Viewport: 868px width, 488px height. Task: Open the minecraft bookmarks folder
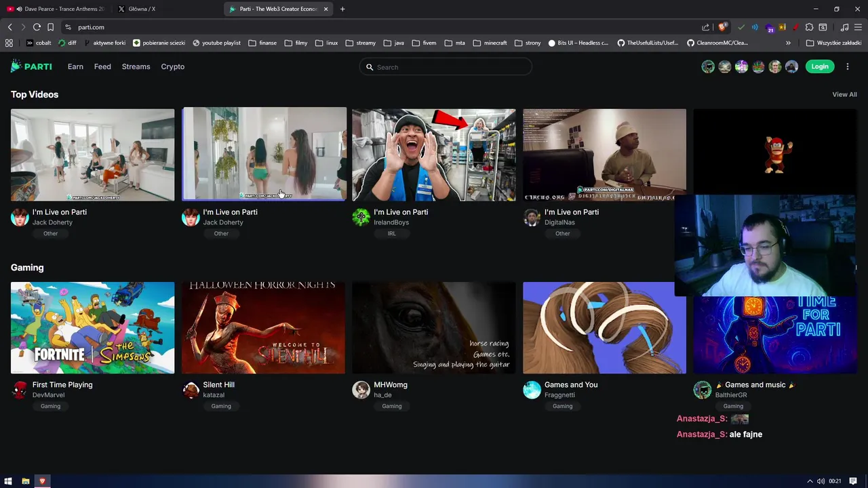(490, 43)
